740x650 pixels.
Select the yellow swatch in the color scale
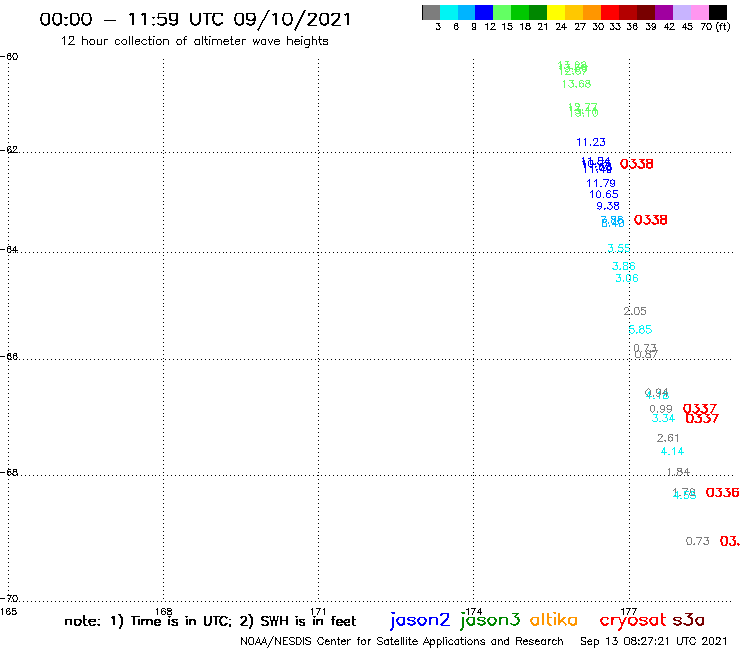coord(556,12)
